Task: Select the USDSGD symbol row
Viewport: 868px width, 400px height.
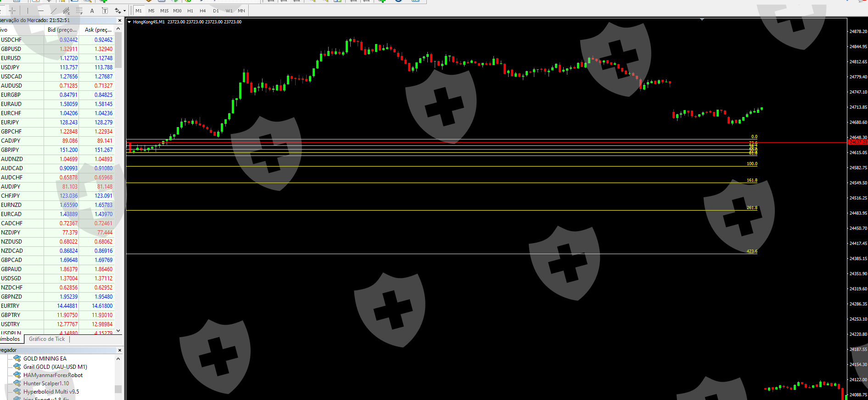Action: (x=57, y=278)
